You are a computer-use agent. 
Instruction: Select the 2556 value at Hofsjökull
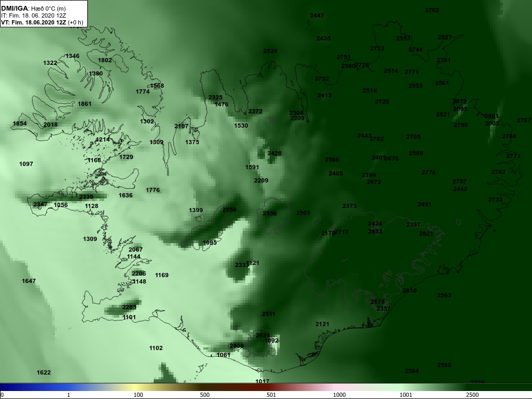click(x=270, y=213)
